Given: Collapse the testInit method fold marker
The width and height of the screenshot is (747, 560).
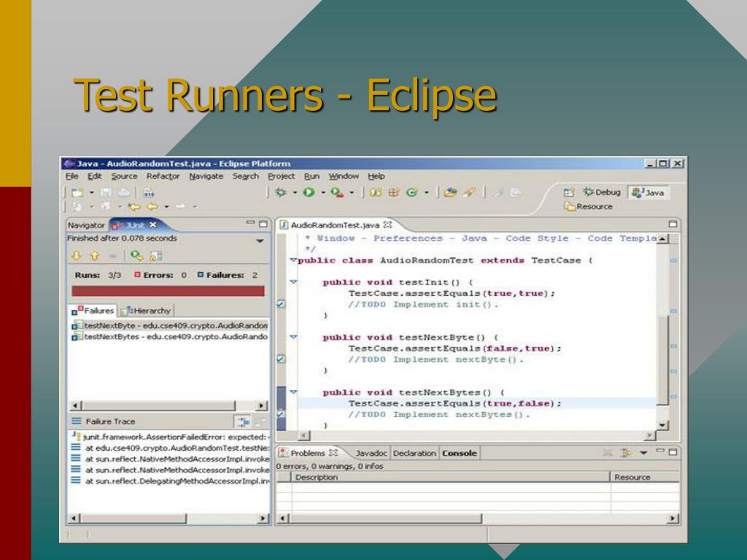Looking at the screenshot, I should tap(293, 282).
